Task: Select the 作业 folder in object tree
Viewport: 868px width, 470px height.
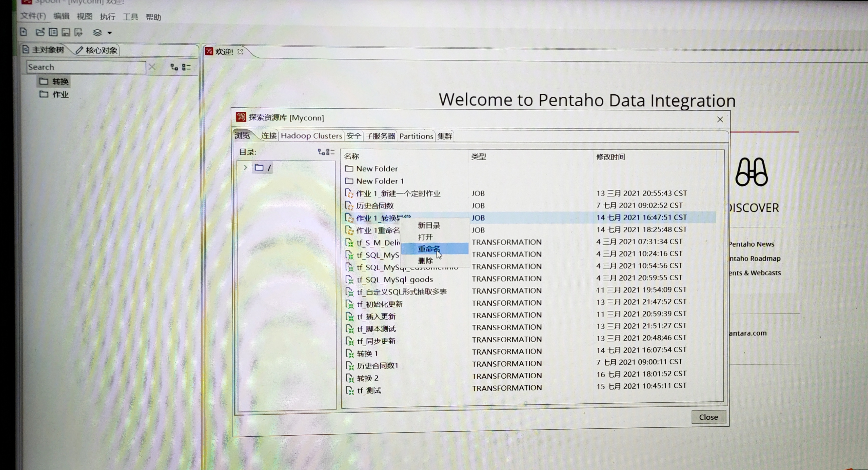Action: pyautogui.click(x=54, y=94)
